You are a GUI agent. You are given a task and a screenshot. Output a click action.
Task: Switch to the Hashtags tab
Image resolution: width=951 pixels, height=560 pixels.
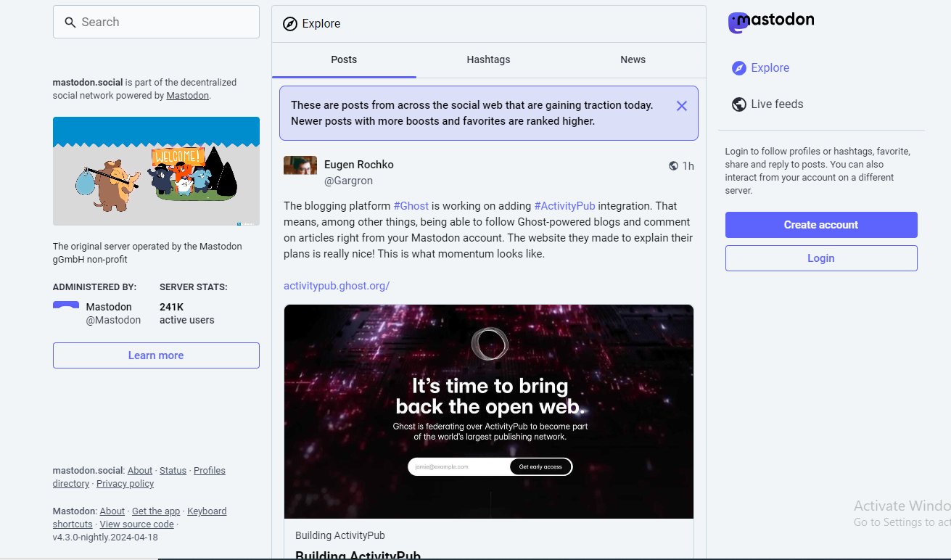[488, 60]
